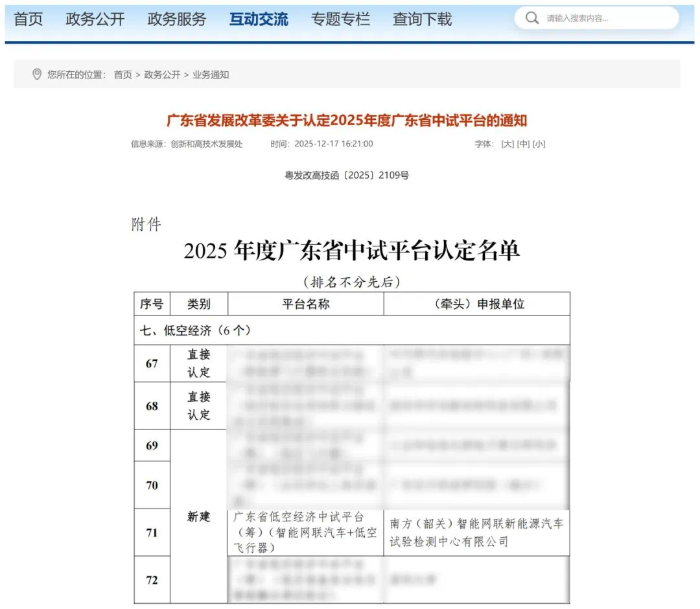The height and width of the screenshot is (609, 700).
Task: Select document number 粤发改高技函〔2025〕2109号
Action: point(347,175)
